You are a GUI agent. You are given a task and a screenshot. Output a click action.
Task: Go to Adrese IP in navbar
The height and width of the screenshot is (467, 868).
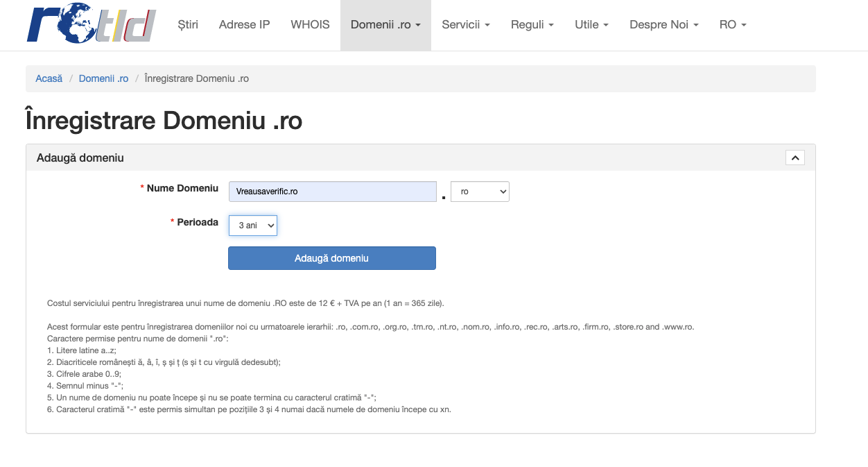click(x=244, y=24)
